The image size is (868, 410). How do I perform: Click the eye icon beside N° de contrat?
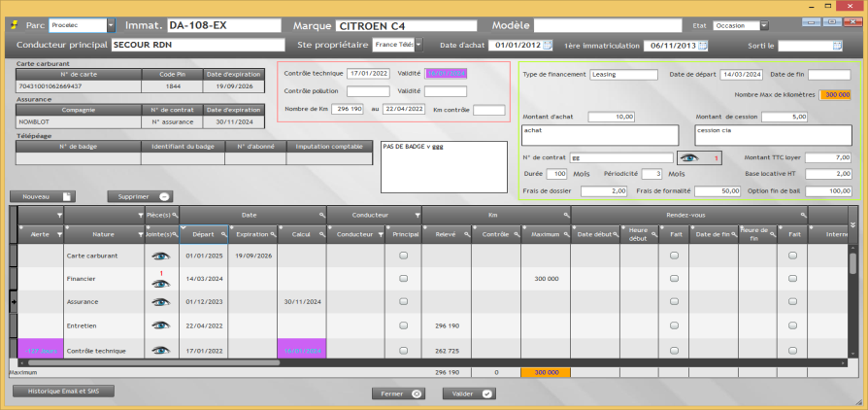coord(688,156)
